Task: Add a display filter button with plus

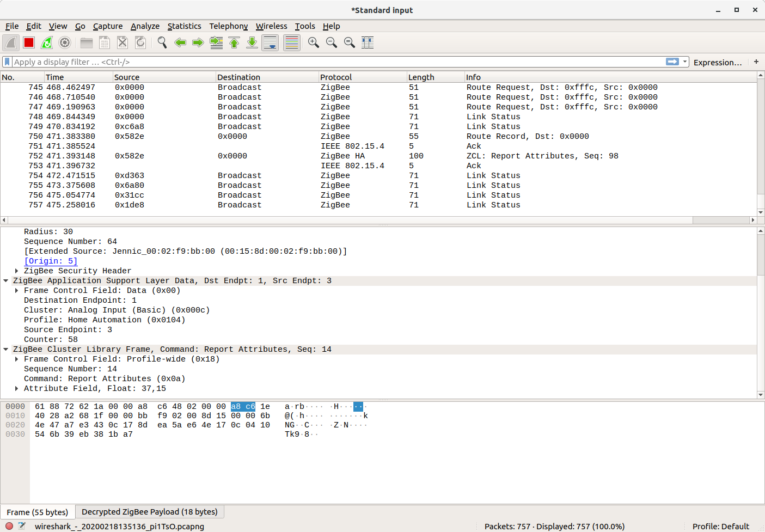Action: click(x=756, y=62)
